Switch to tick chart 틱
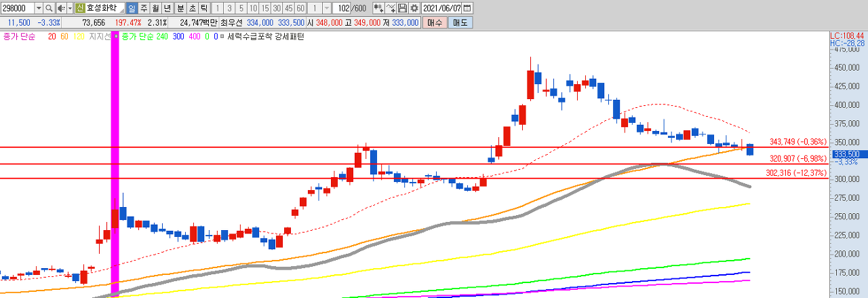Viewport: 868px width, 298px height. (203, 8)
